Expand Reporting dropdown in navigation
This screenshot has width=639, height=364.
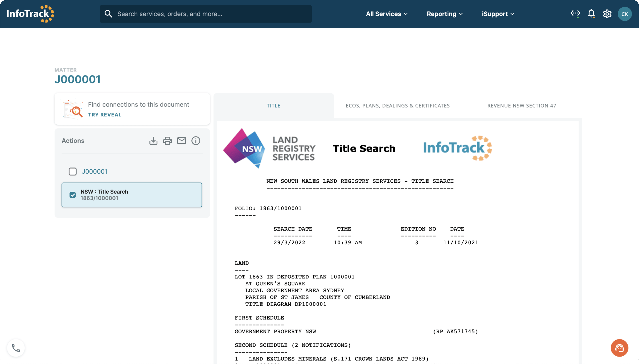click(445, 14)
